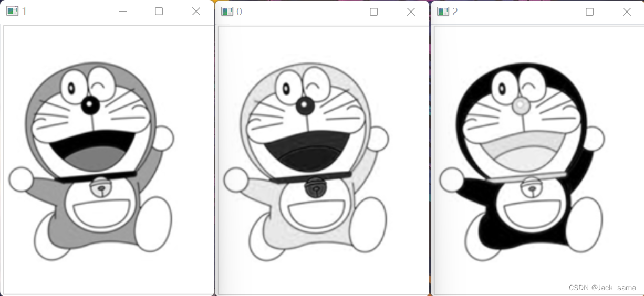Minimize window 0

(338, 12)
